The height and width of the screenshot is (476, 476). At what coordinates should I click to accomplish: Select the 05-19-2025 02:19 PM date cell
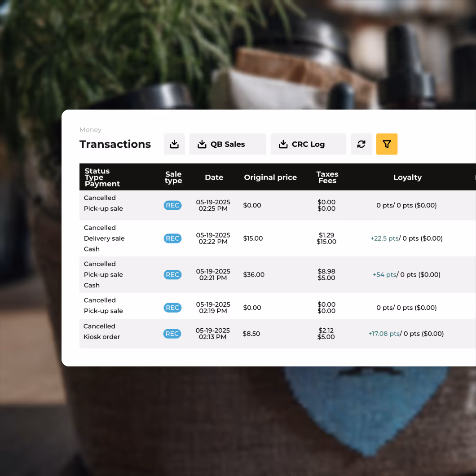point(213,308)
